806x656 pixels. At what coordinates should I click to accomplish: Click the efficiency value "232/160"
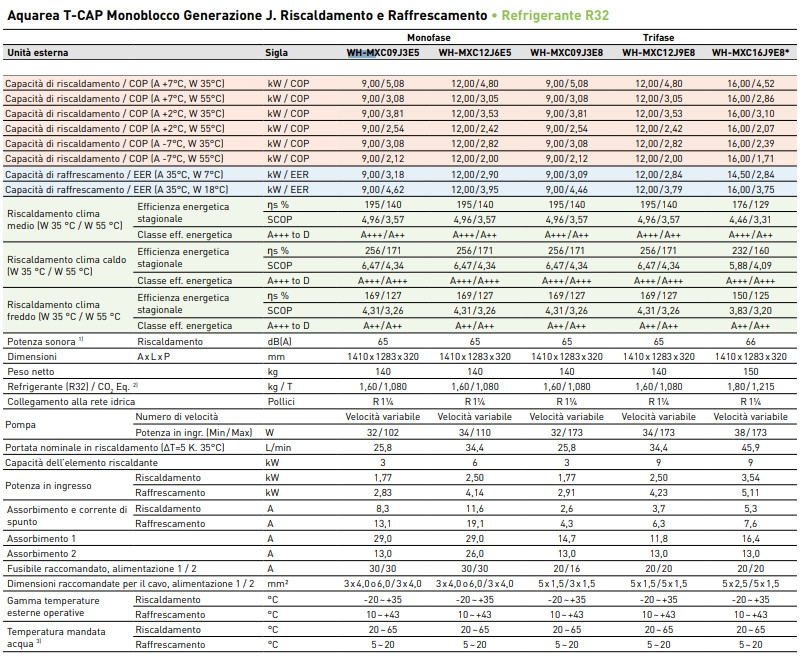coord(750,250)
